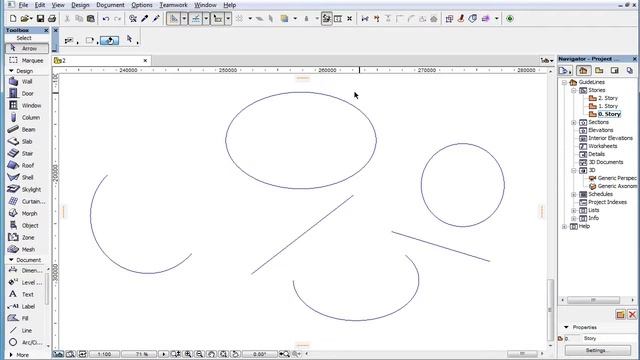Toggle the highlighted trace reference button
This screenshot has height=360, width=640.
tap(327, 19)
